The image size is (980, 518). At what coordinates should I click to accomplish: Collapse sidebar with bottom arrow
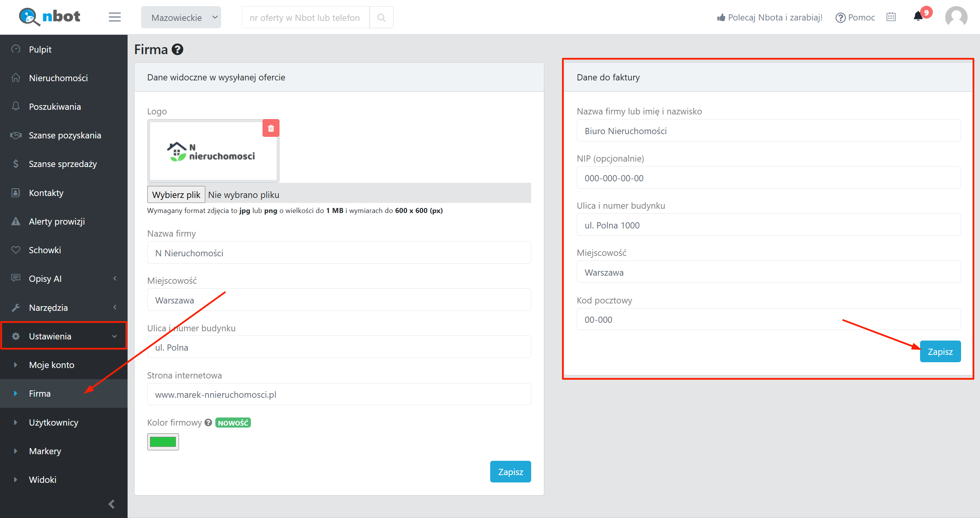pyautogui.click(x=111, y=504)
